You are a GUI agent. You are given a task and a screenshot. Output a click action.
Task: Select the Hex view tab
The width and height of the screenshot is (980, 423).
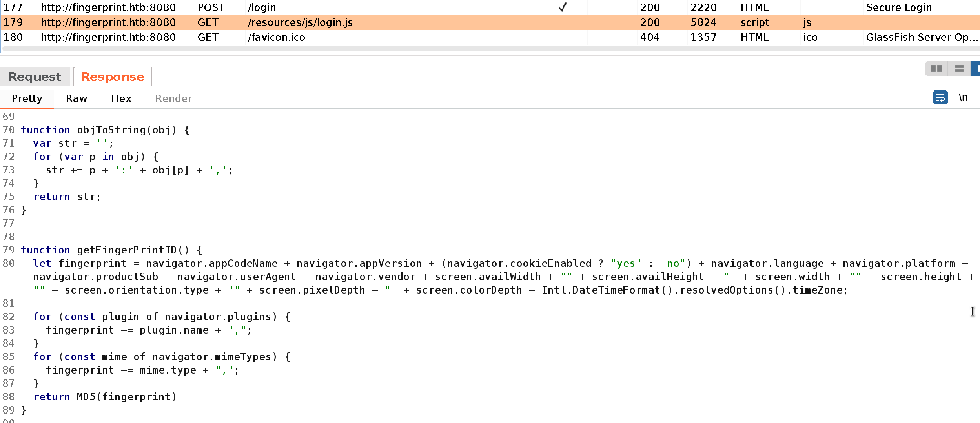coord(121,98)
